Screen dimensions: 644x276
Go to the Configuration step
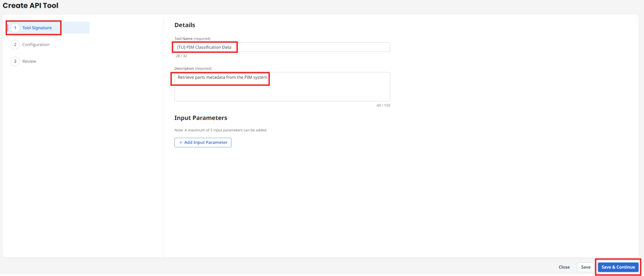point(36,44)
